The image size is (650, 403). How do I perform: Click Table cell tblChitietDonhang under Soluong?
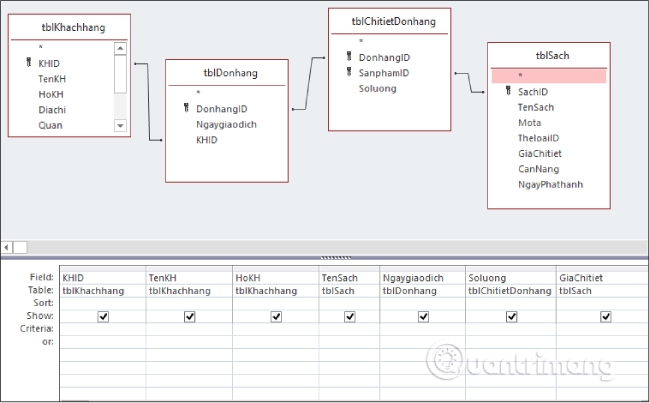tap(511, 291)
